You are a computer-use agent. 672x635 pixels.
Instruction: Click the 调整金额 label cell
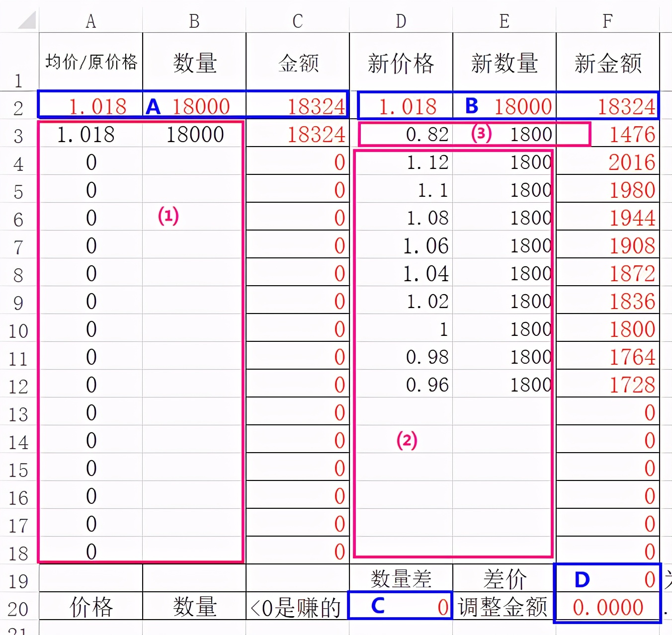[x=504, y=607]
